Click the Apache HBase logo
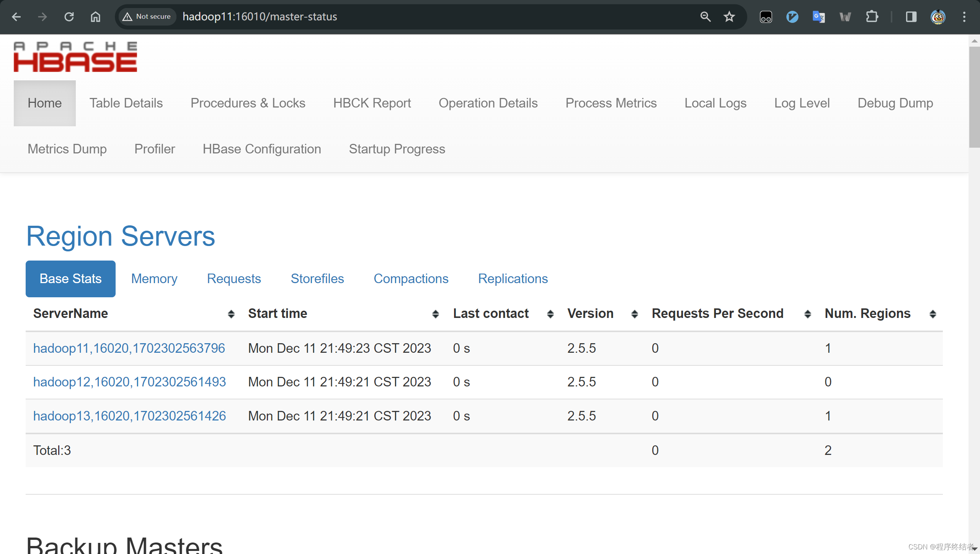980x554 pixels. 75,57
